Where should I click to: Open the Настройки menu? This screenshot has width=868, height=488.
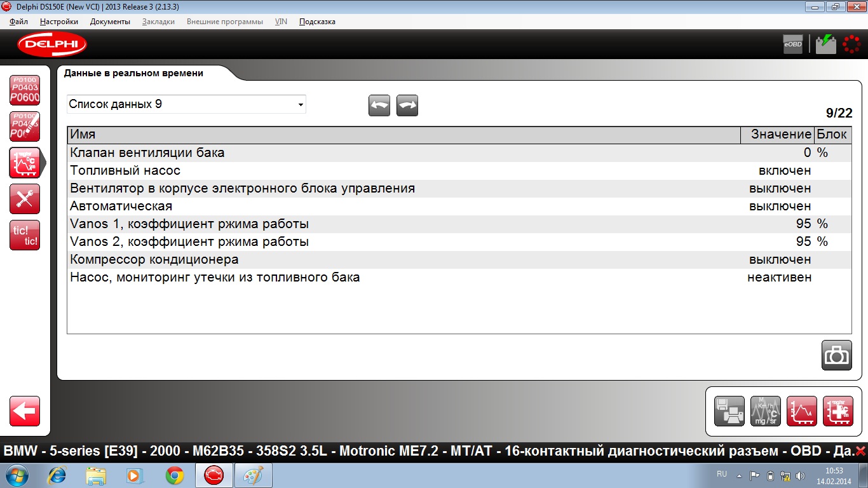[x=59, y=22]
